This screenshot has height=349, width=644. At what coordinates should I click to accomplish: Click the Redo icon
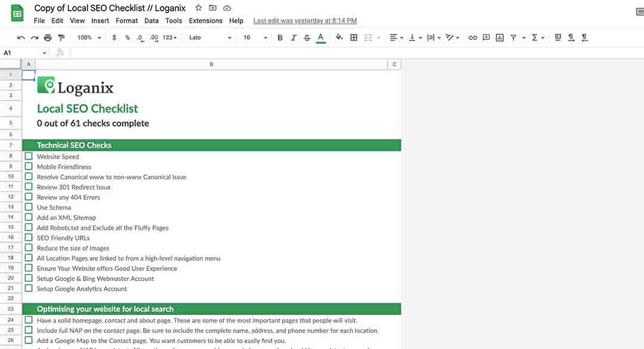click(x=35, y=38)
